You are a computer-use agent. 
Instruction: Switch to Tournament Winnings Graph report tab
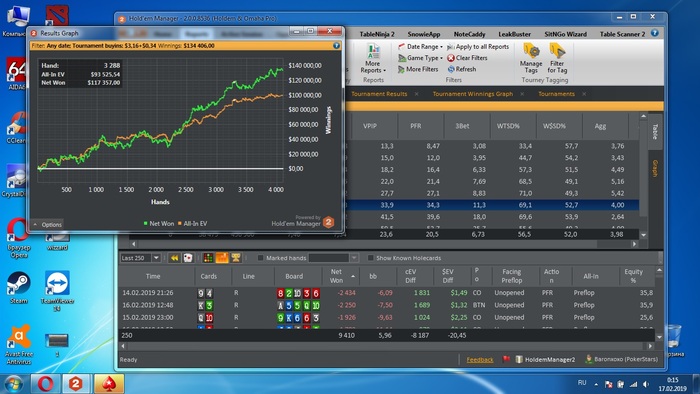(473, 94)
